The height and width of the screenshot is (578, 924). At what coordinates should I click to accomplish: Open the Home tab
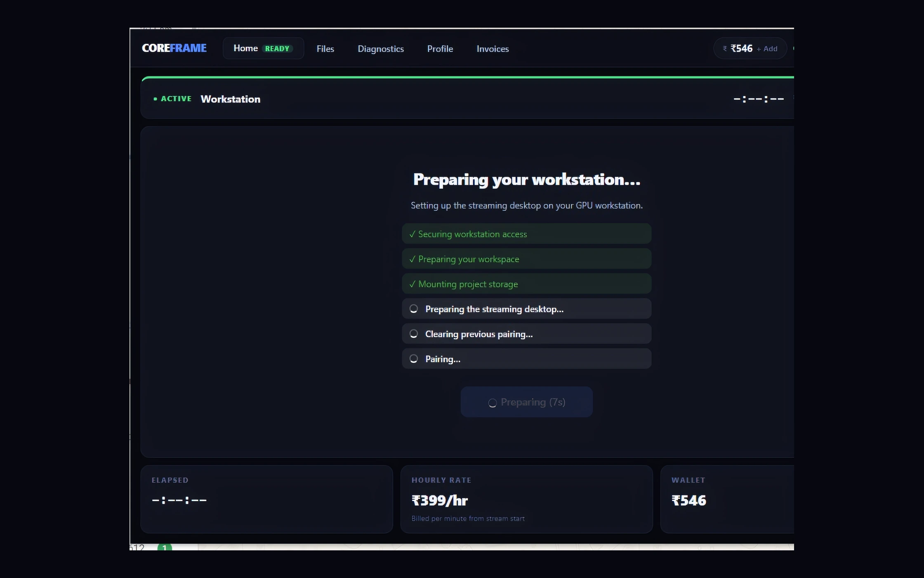pyautogui.click(x=263, y=48)
